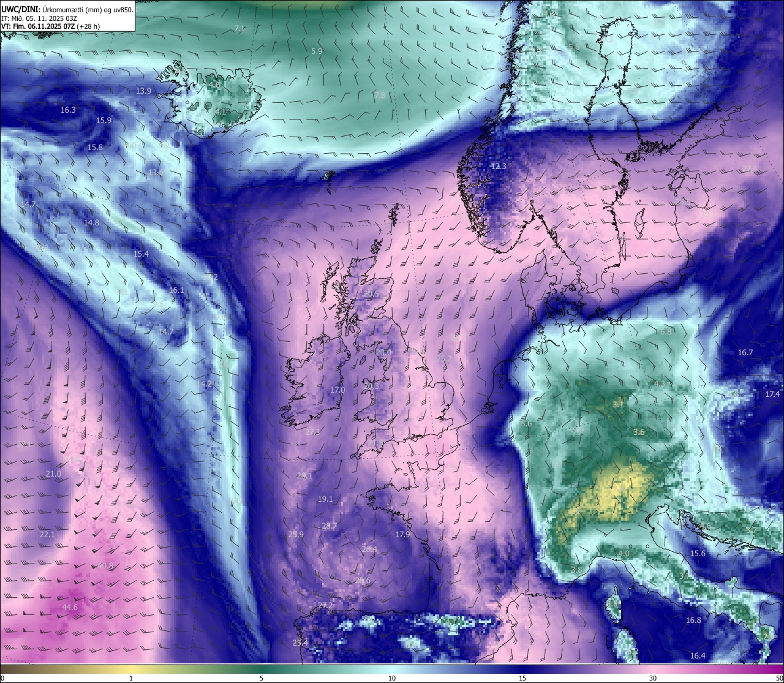Click the 14.2 value label
Viewport: 784px width, 683px height.
coord(204,384)
